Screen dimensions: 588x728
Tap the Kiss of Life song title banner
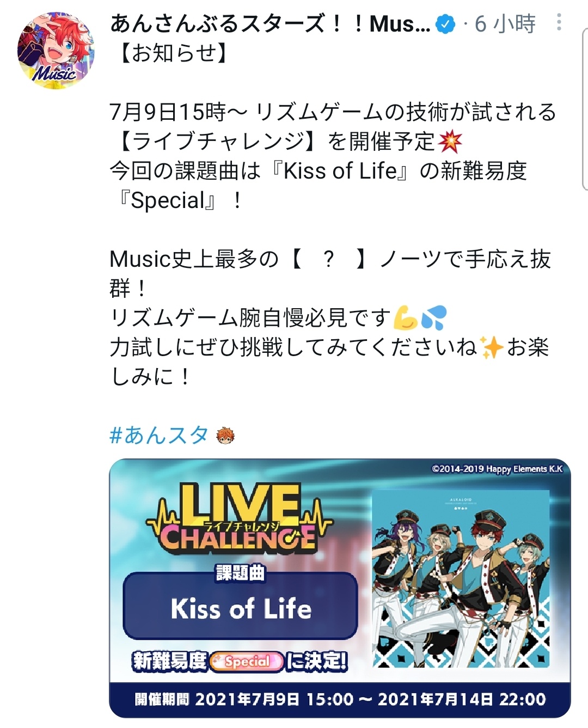[x=241, y=608]
